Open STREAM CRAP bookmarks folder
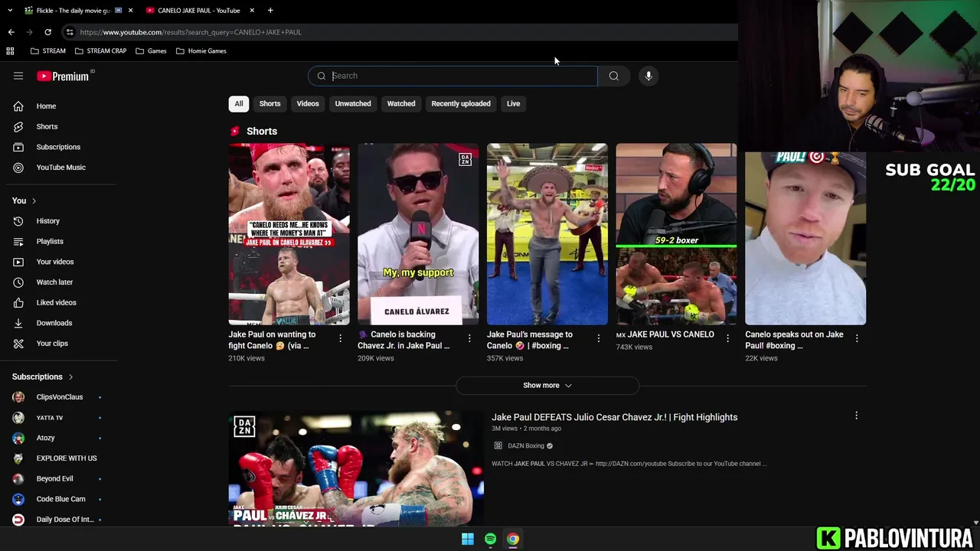Viewport: 980px width, 551px height. [100, 51]
